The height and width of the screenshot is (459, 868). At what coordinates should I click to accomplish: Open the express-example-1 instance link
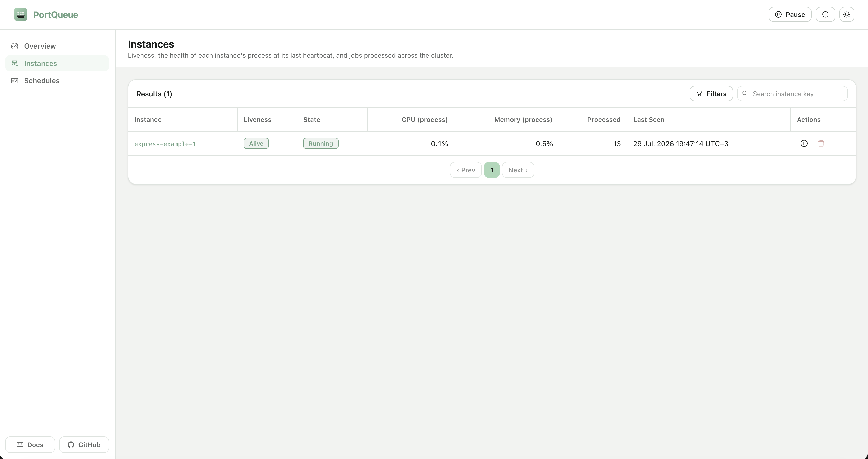[165, 144]
